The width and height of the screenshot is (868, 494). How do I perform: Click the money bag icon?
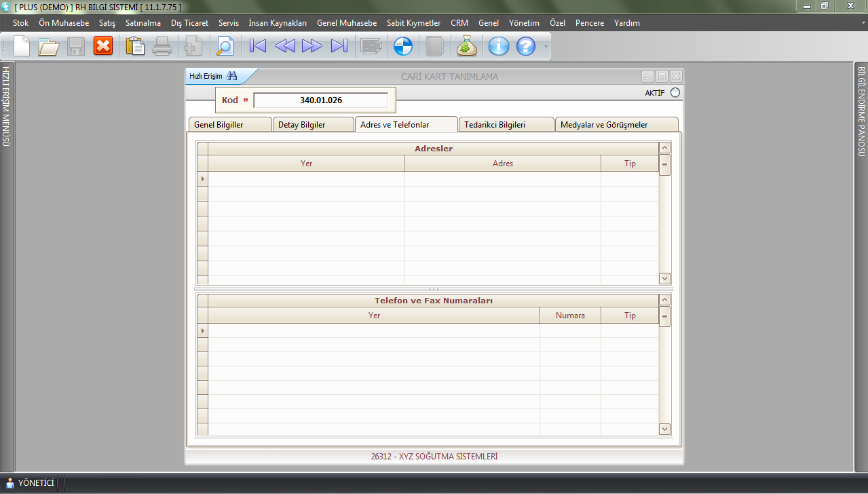[x=467, y=46]
